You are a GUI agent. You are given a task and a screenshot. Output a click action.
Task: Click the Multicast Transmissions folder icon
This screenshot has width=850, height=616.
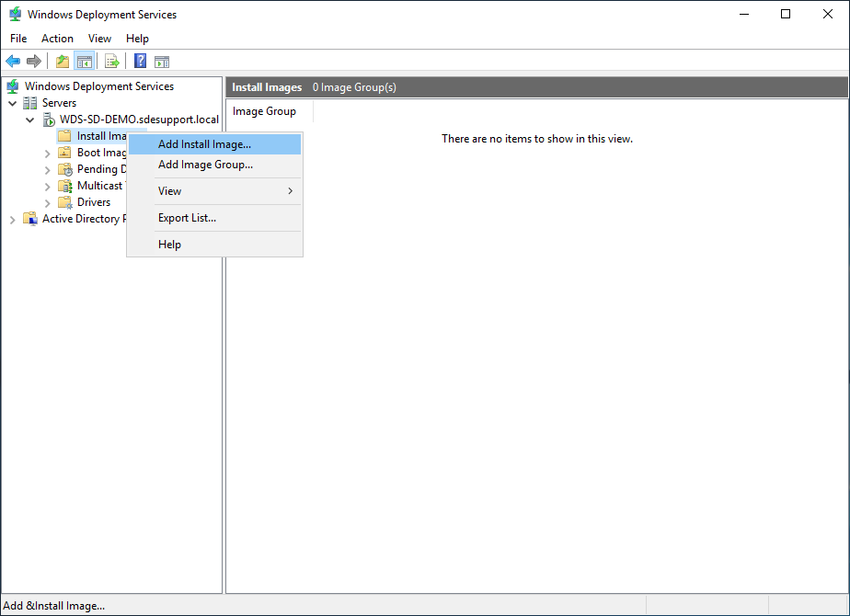(65, 186)
